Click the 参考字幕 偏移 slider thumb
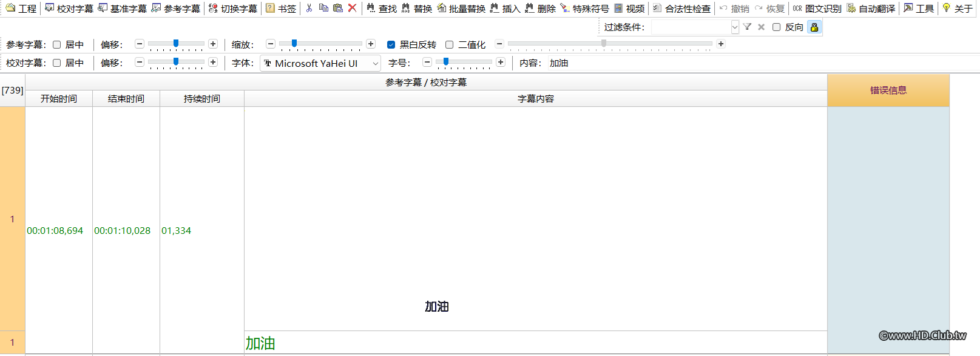 [x=176, y=43]
